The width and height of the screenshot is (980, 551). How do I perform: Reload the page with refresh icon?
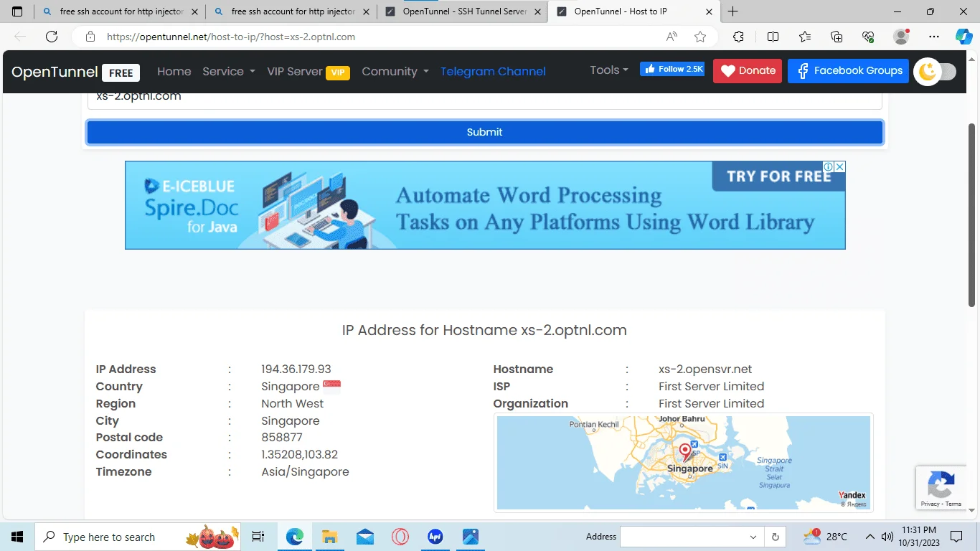click(52, 37)
